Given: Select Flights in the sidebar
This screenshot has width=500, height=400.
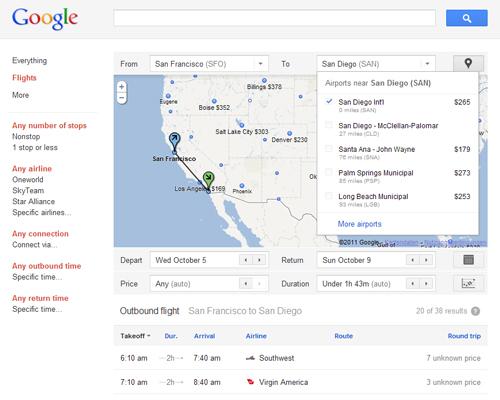Looking at the screenshot, I should point(24,78).
